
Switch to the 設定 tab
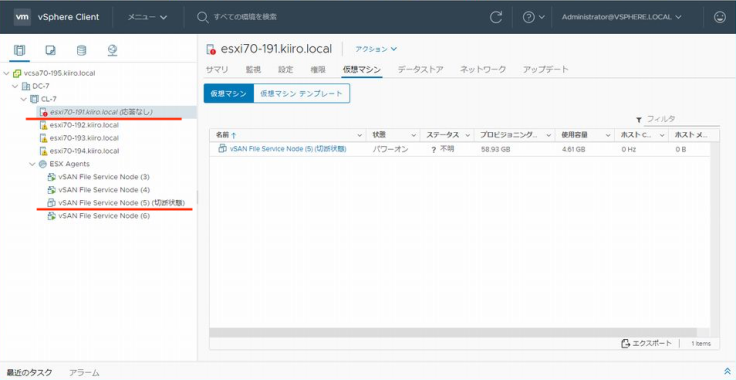click(x=285, y=69)
